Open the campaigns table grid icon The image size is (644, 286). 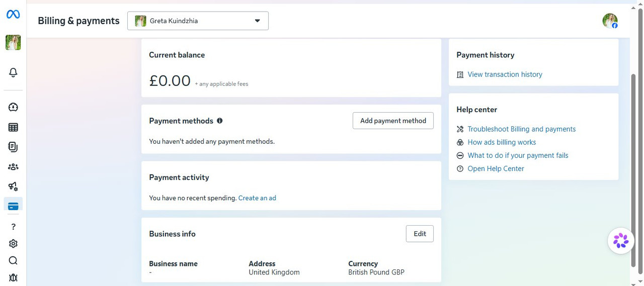pyautogui.click(x=13, y=127)
